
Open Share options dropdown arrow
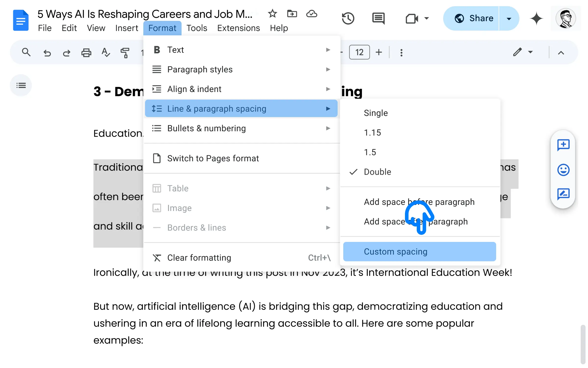509,18
